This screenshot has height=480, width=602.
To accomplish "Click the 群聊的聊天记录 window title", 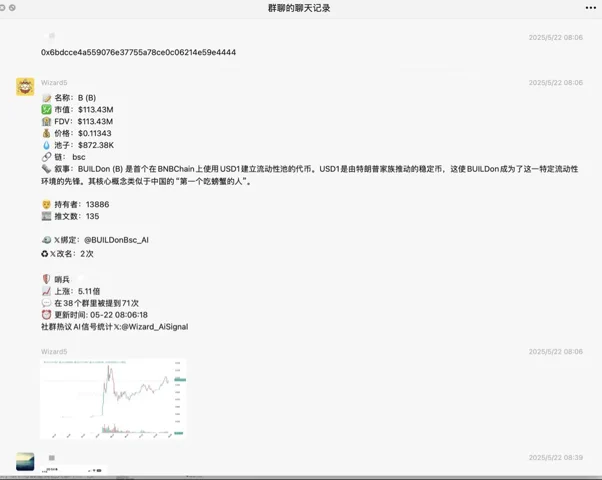I will click(x=299, y=8).
